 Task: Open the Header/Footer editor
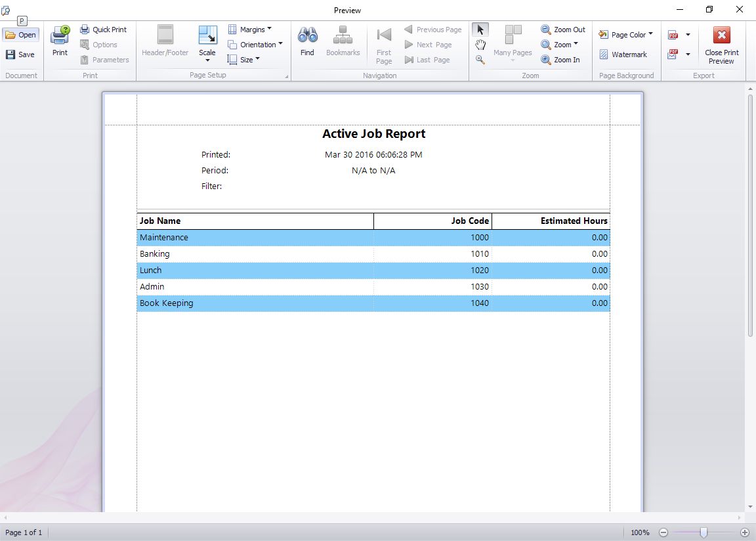click(x=165, y=41)
